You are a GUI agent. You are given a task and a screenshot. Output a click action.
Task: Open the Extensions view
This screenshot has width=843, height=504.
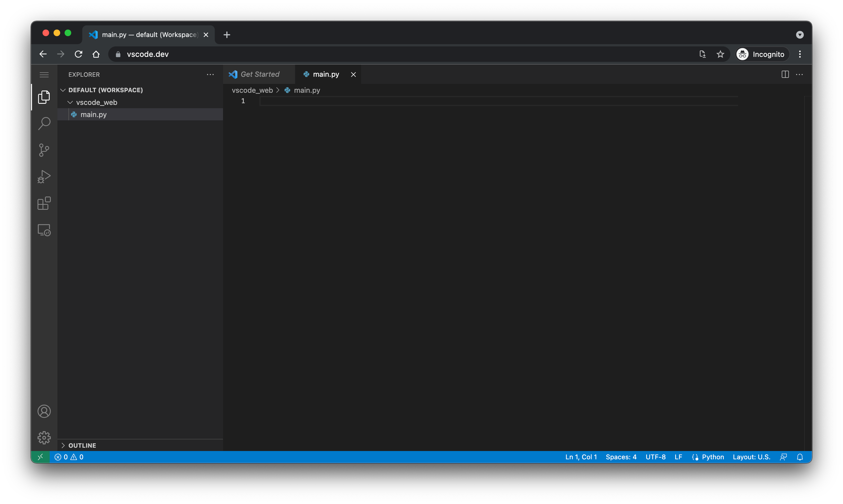(x=44, y=203)
